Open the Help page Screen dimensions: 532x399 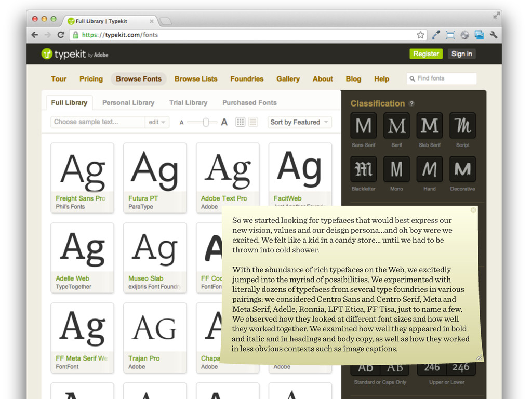click(381, 79)
